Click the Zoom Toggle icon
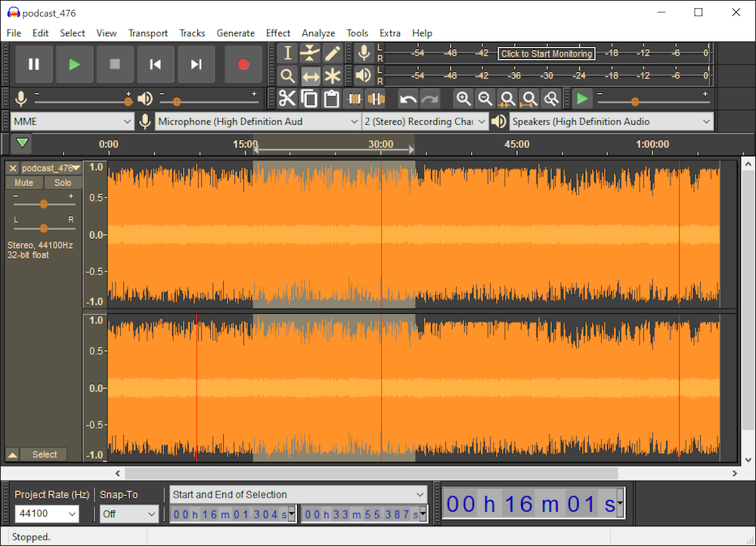Image resolution: width=756 pixels, height=546 pixels. (x=551, y=99)
